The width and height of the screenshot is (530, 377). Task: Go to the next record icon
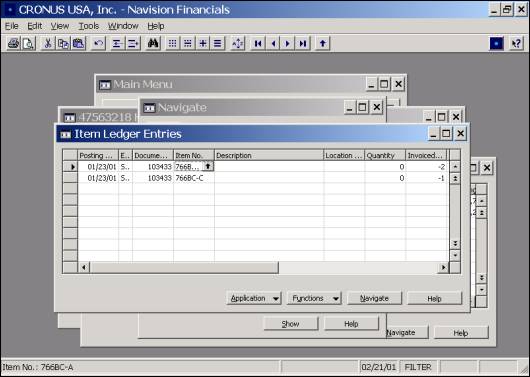[x=288, y=43]
